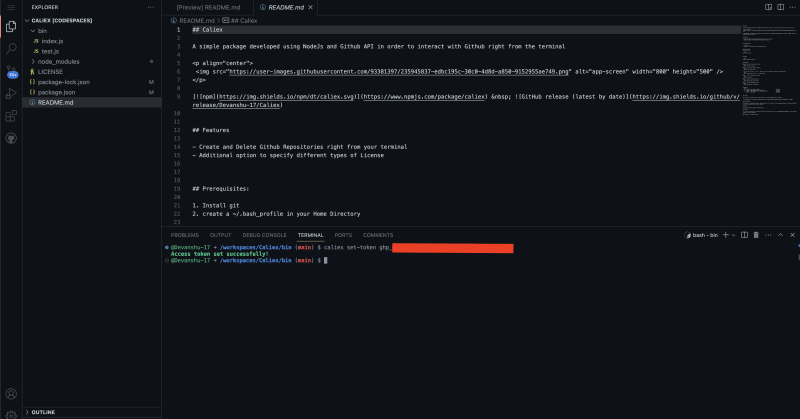This screenshot has height=419, width=800.
Task: Click the 'Create and Delete Github Repositories' line
Action: 299,146
